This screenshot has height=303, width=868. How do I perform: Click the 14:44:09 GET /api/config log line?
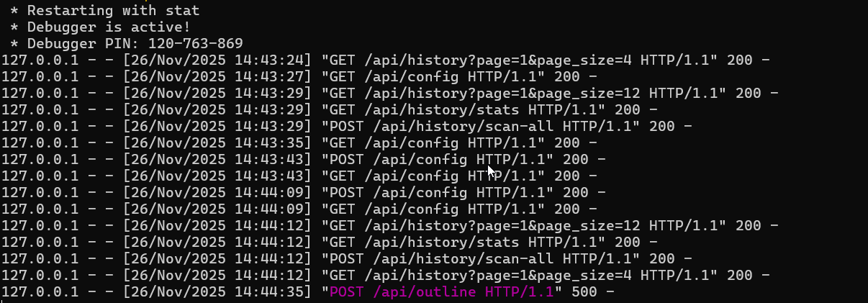point(299,209)
